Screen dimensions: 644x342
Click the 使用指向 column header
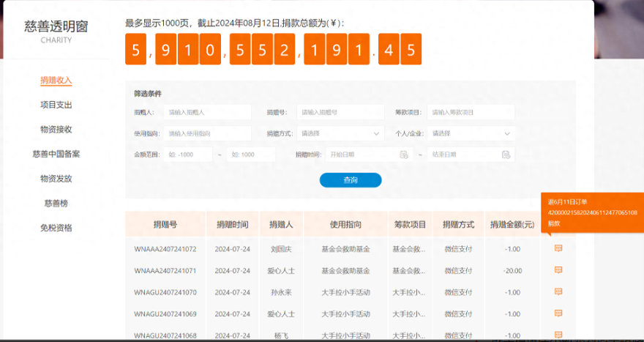[346, 224]
